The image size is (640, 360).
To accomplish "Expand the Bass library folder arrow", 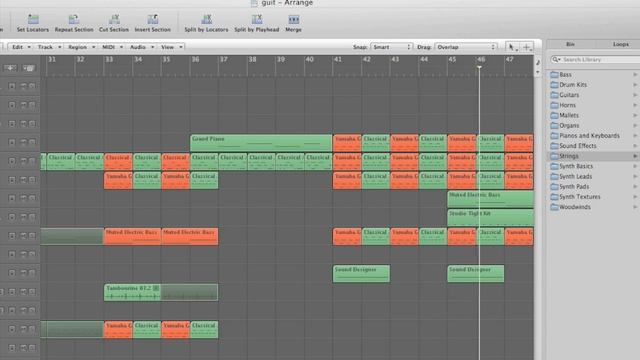I will 635,74.
